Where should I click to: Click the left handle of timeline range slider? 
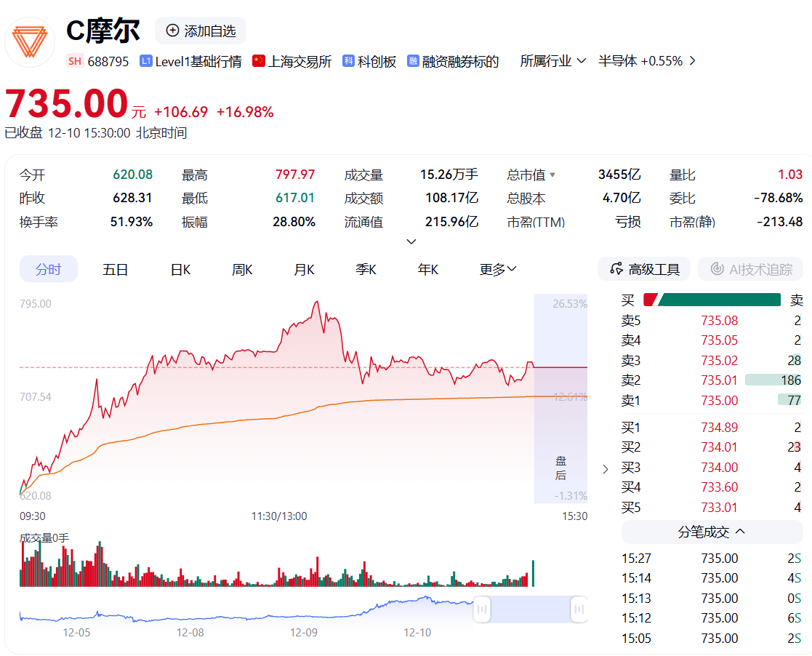point(483,609)
